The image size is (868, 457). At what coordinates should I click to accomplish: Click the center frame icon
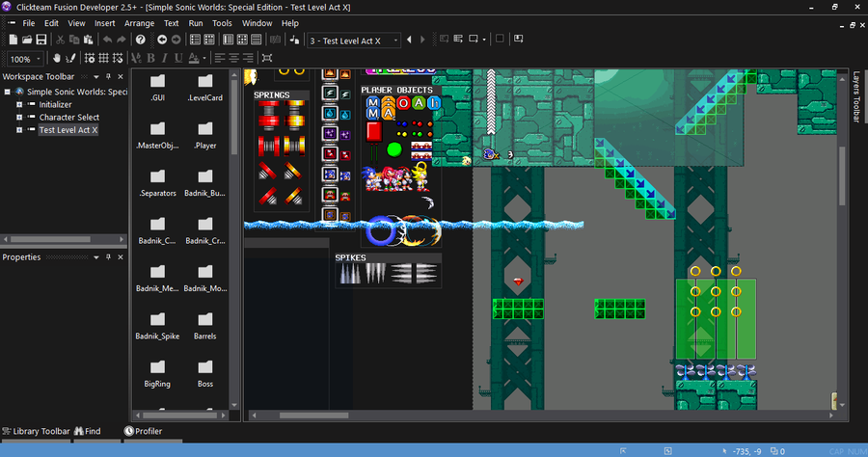(267, 58)
